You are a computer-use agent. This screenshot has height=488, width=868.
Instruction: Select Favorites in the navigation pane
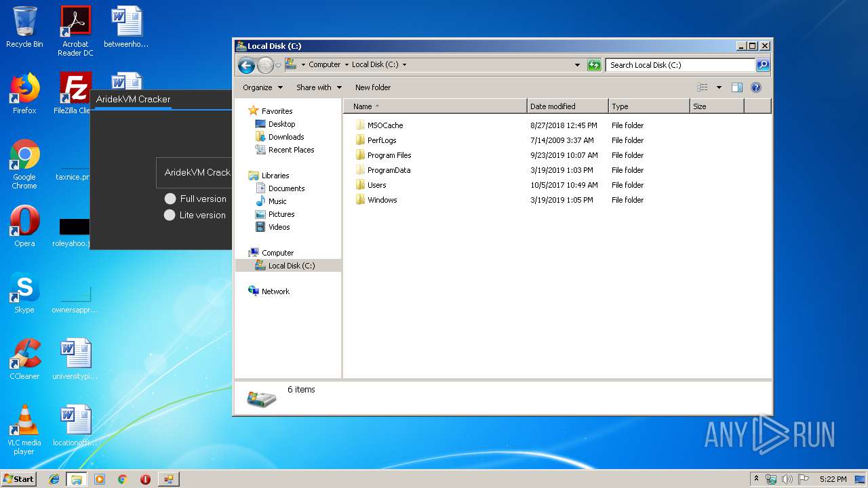coord(277,111)
